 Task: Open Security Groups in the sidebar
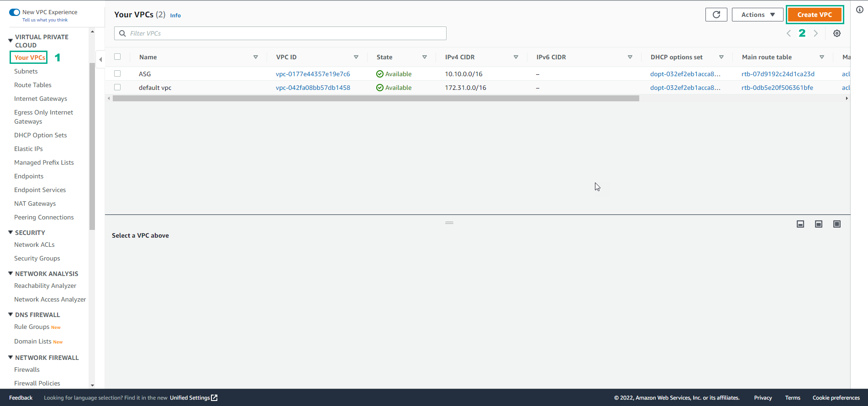(37, 258)
